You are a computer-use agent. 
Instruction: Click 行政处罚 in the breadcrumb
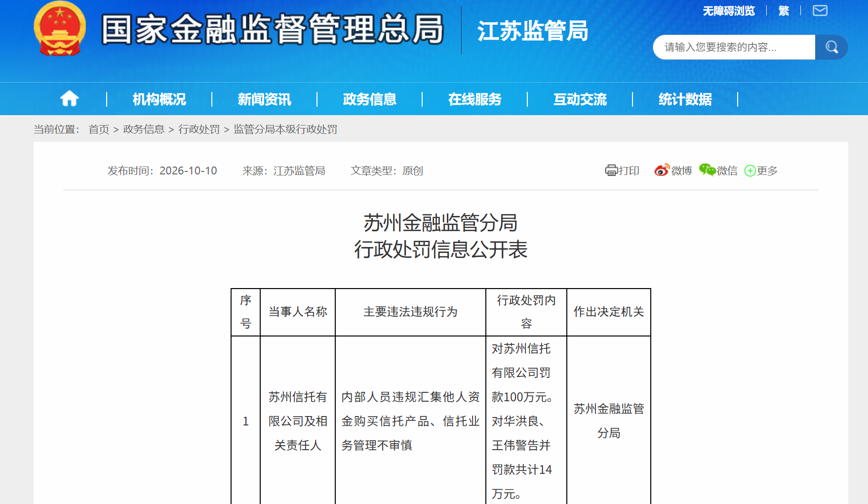199,129
